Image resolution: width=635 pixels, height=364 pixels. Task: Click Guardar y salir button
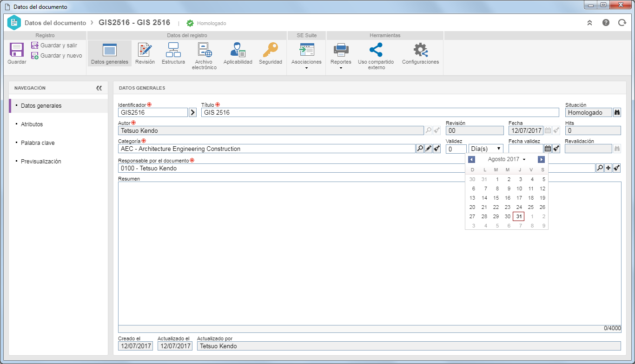(54, 45)
